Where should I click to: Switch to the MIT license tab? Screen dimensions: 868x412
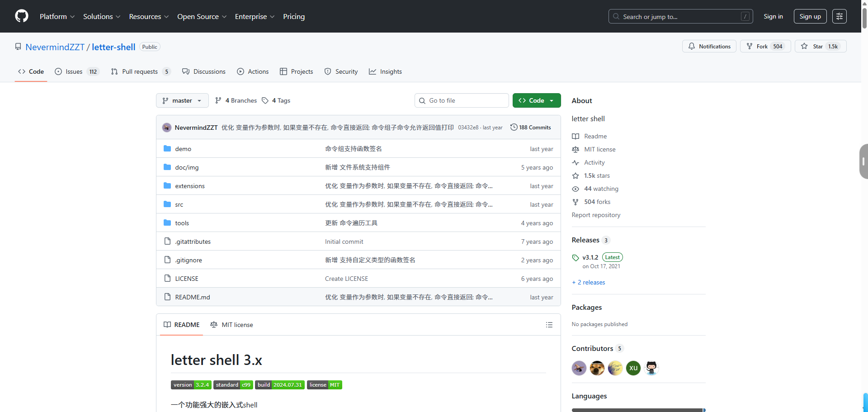point(231,325)
